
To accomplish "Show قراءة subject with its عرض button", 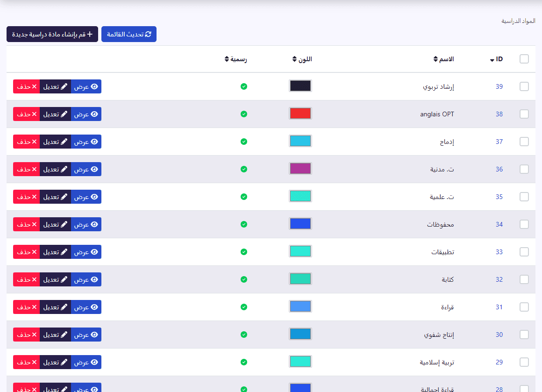I will (86, 307).
